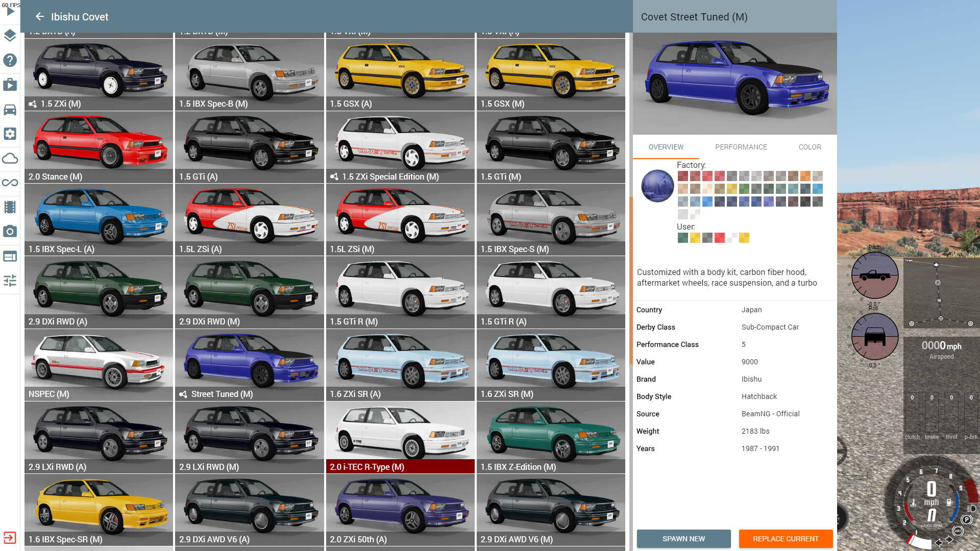The width and height of the screenshot is (980, 551).
Task: Select the 2.9 DXi AWD V6 (A) configuration
Action: coord(249,510)
